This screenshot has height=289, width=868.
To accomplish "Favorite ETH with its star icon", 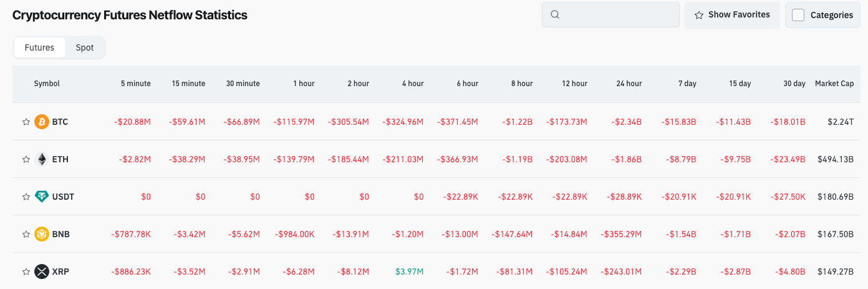I will tap(26, 159).
